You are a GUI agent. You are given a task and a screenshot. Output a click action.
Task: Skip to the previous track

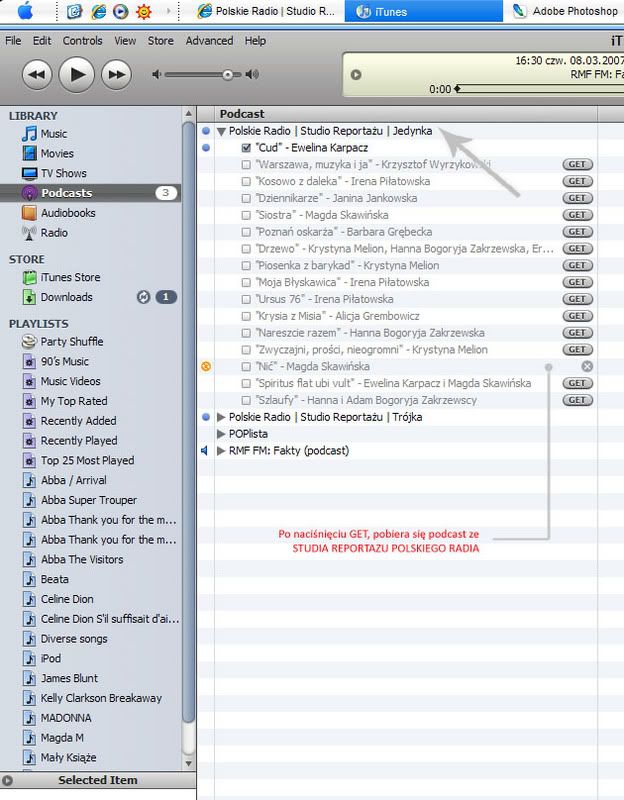pyautogui.click(x=37, y=74)
